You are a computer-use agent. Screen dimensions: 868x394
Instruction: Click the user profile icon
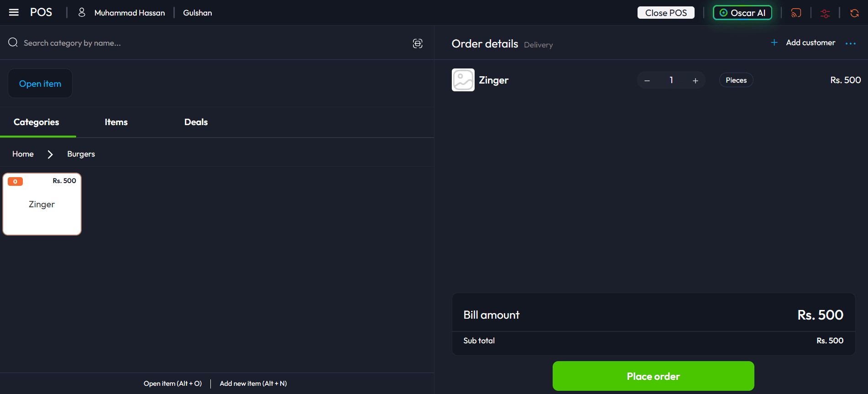point(82,12)
